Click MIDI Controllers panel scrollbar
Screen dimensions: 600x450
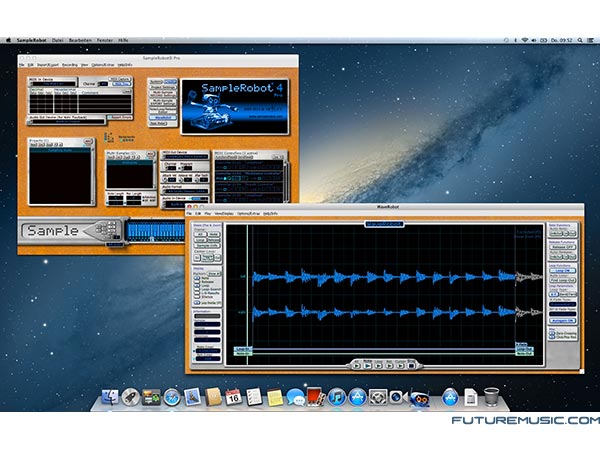click(x=285, y=181)
